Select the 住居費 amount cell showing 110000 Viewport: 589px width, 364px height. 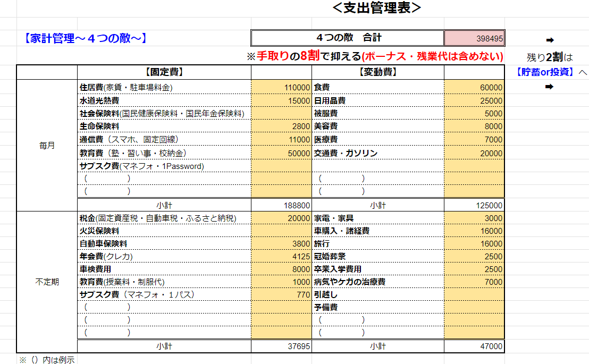click(281, 87)
